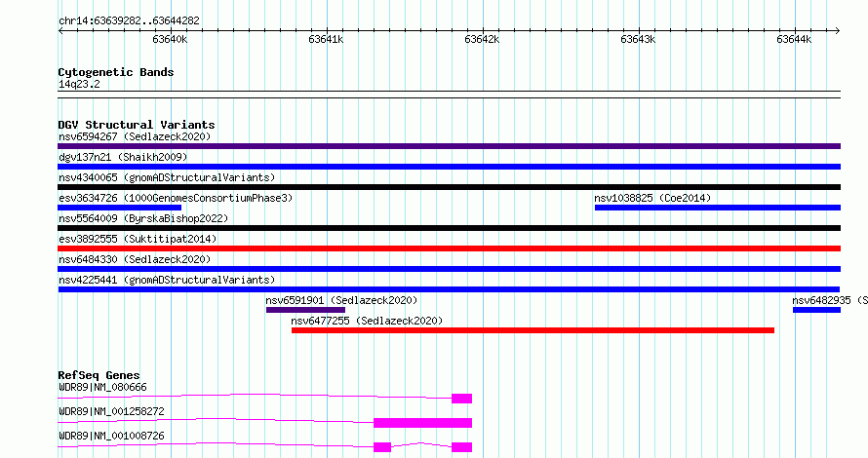Click the 63641k ruler tick label

[x=326, y=39]
